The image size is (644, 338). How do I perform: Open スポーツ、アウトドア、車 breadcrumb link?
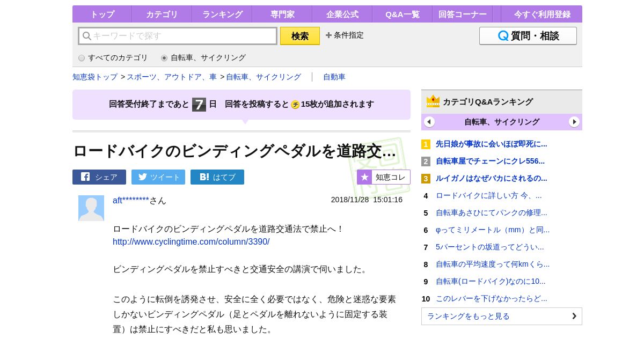coord(172,77)
